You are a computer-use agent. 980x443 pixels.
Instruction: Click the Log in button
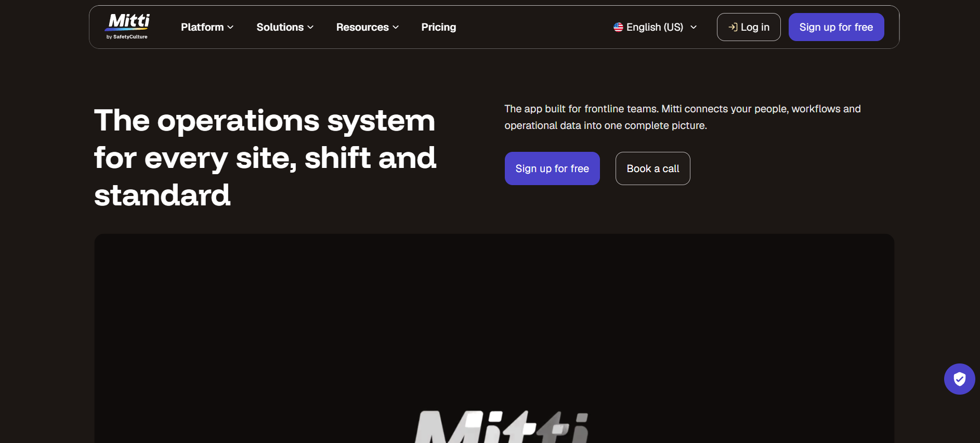point(749,27)
